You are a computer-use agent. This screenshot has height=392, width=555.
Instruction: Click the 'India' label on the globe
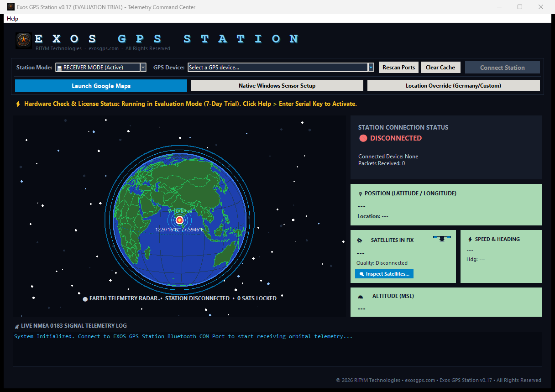click(x=180, y=210)
